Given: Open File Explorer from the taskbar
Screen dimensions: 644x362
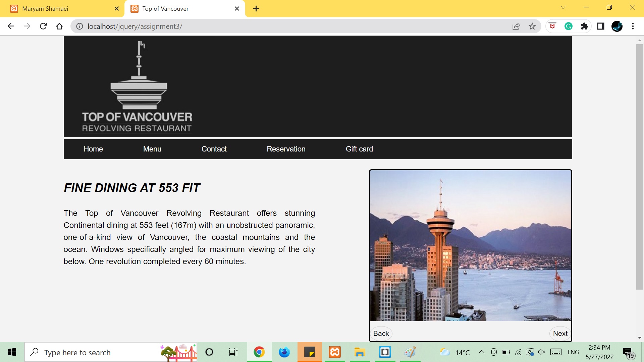Looking at the screenshot, I should click(x=360, y=352).
